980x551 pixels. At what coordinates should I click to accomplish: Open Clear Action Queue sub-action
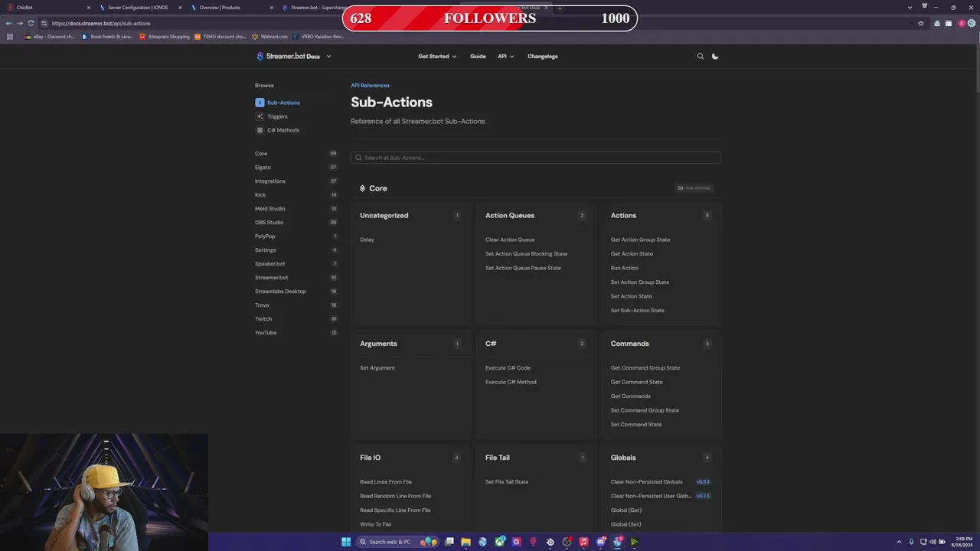(x=510, y=240)
